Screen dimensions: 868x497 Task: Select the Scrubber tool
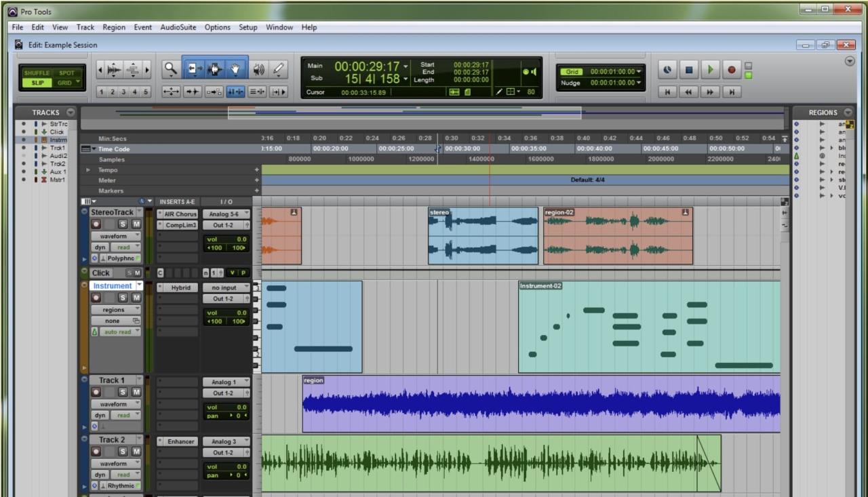pos(258,68)
